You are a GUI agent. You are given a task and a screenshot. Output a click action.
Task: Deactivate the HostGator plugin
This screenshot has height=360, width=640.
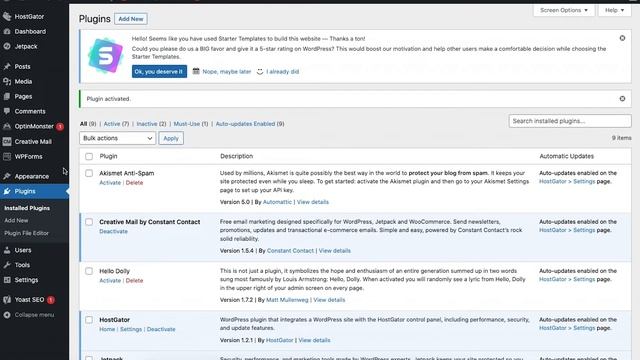[161, 329]
